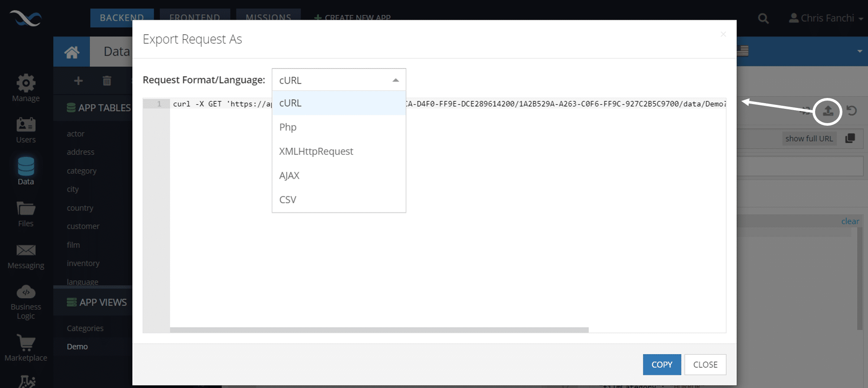Viewport: 868px width, 388px height.
Task: Select the customer table
Action: coord(83,226)
